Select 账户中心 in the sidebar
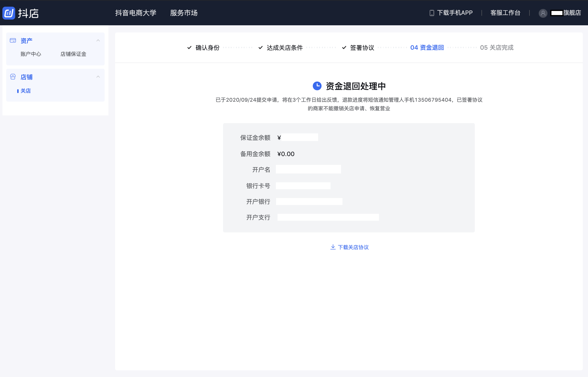Image resolution: width=588 pixels, height=377 pixels. coord(31,54)
